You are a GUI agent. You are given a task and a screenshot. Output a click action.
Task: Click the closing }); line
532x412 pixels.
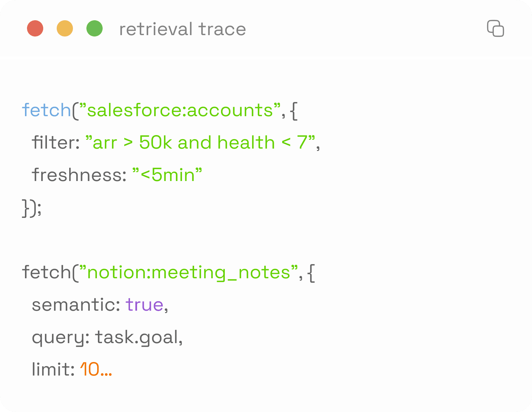[x=32, y=208]
